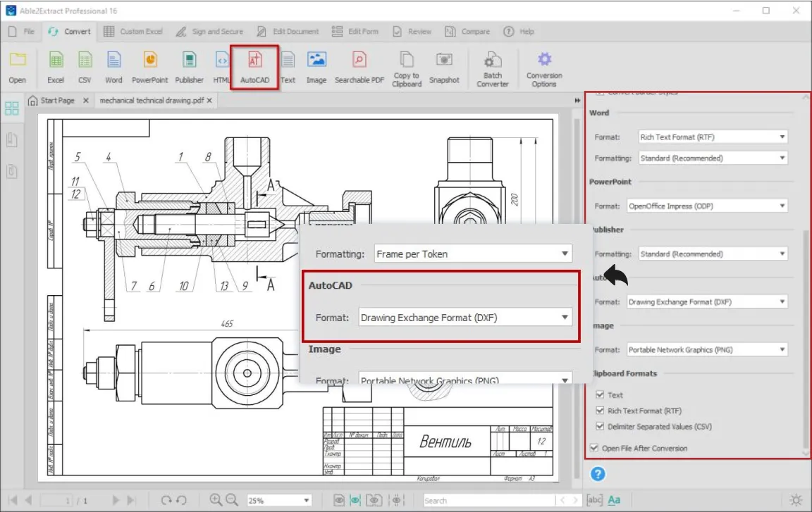Screen dimensions: 812x512
Task: Open the Word Format dropdown
Action: coord(713,137)
